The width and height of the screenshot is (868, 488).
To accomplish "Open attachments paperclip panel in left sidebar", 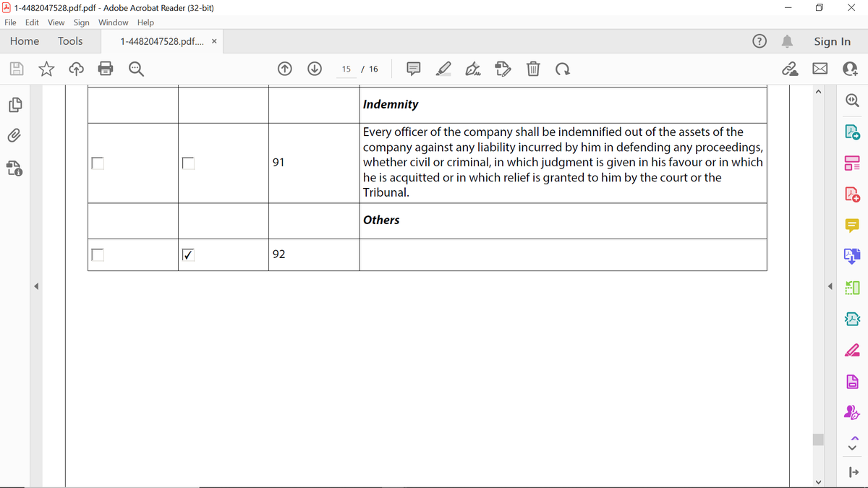I will (x=14, y=136).
